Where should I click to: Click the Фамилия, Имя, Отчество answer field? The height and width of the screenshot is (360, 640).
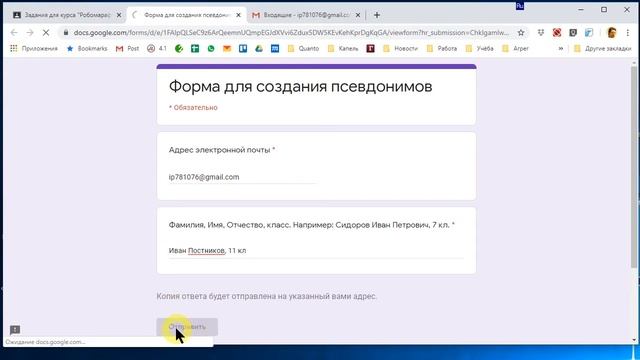pos(316,251)
